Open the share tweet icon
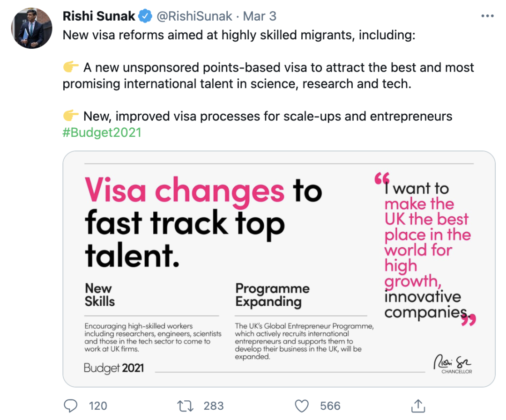The width and height of the screenshot is (506, 420). 418,405
